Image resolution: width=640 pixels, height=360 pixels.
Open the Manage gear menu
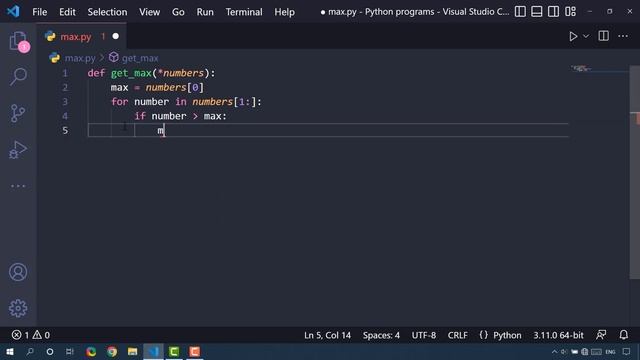[x=18, y=308]
